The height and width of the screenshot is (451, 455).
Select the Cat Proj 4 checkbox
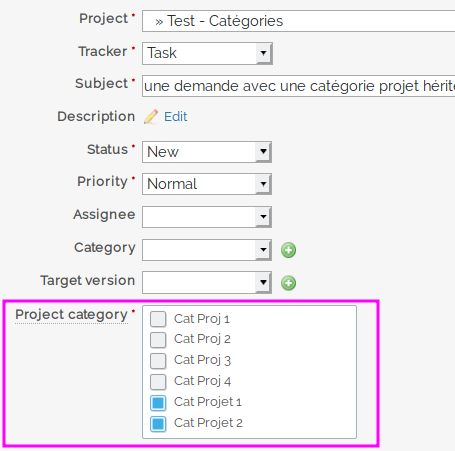[x=158, y=382]
